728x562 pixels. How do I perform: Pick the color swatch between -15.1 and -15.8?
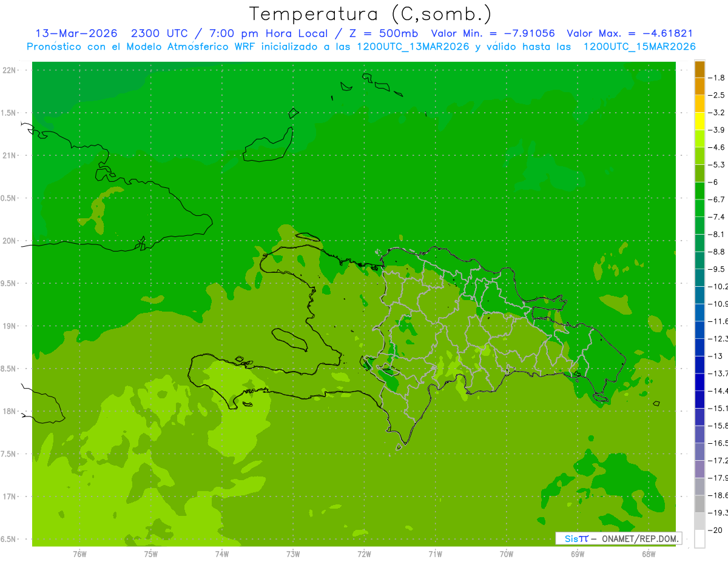coord(699,416)
